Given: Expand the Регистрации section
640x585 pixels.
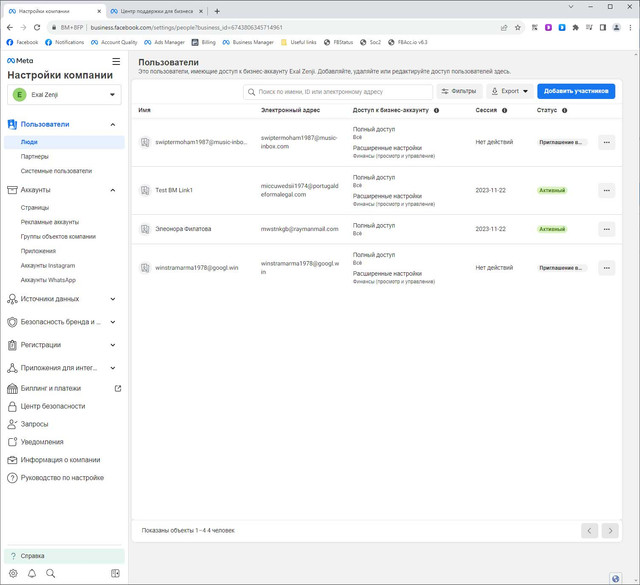Looking at the screenshot, I should [113, 345].
